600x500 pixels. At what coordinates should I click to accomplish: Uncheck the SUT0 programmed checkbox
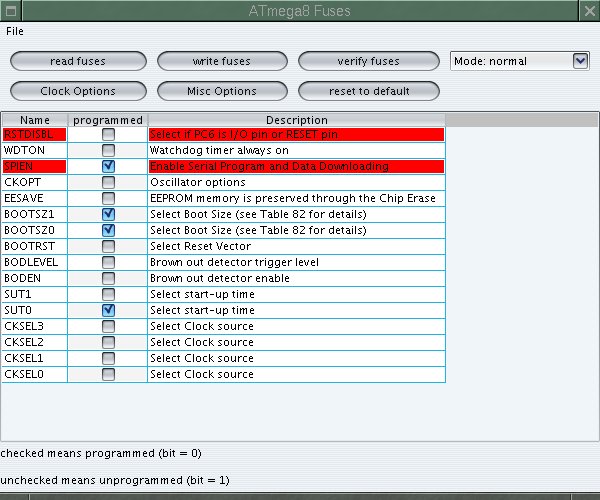[108, 310]
